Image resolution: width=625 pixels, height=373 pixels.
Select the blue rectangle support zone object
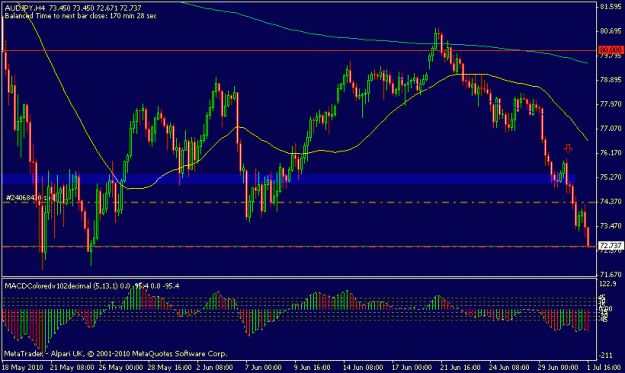289,179
